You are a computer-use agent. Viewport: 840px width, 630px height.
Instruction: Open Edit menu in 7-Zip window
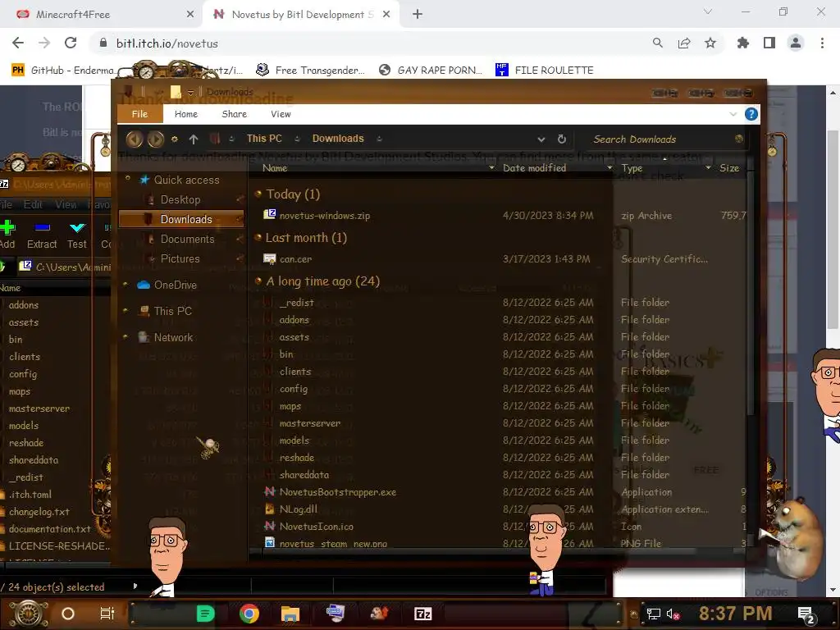33,204
